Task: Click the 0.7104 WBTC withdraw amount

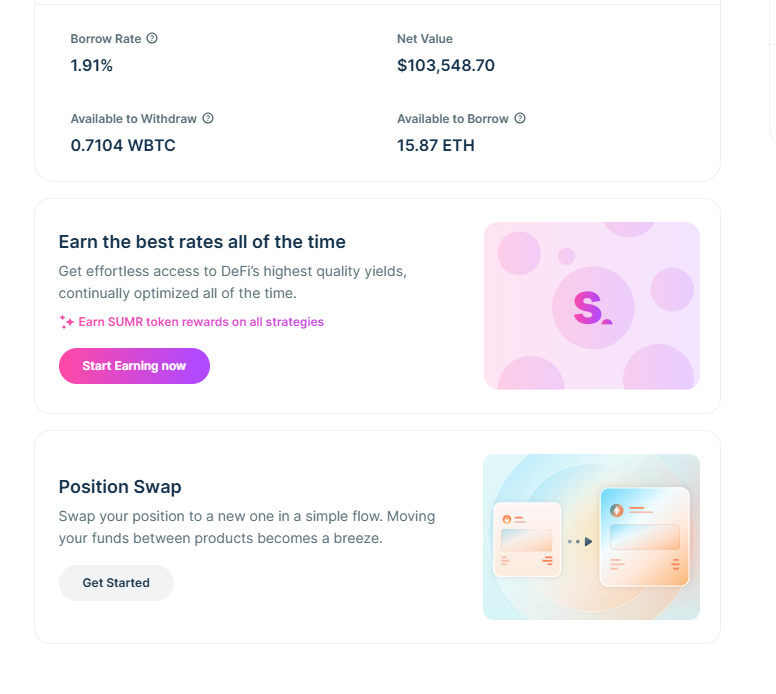Action: pos(123,145)
